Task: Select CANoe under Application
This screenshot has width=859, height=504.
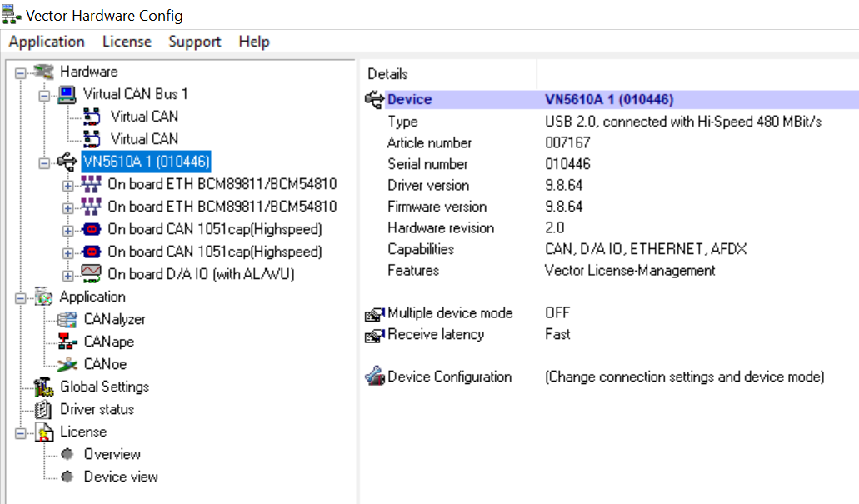Action: [105, 364]
